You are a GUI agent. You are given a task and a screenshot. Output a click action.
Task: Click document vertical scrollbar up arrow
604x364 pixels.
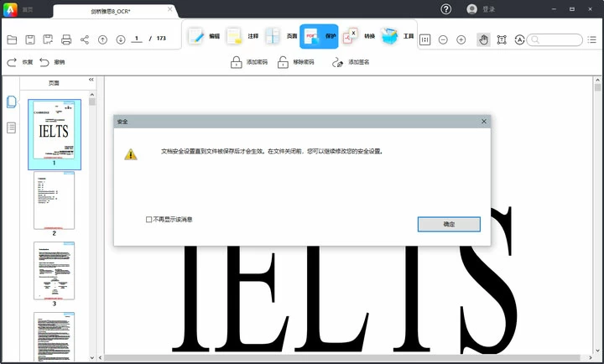tap(597, 81)
